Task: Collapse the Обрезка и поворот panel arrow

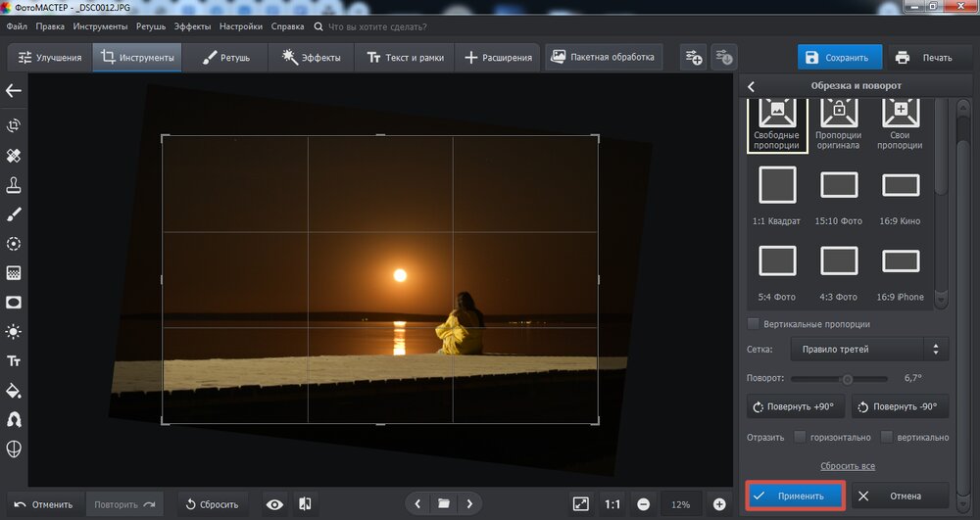Action: (x=751, y=86)
